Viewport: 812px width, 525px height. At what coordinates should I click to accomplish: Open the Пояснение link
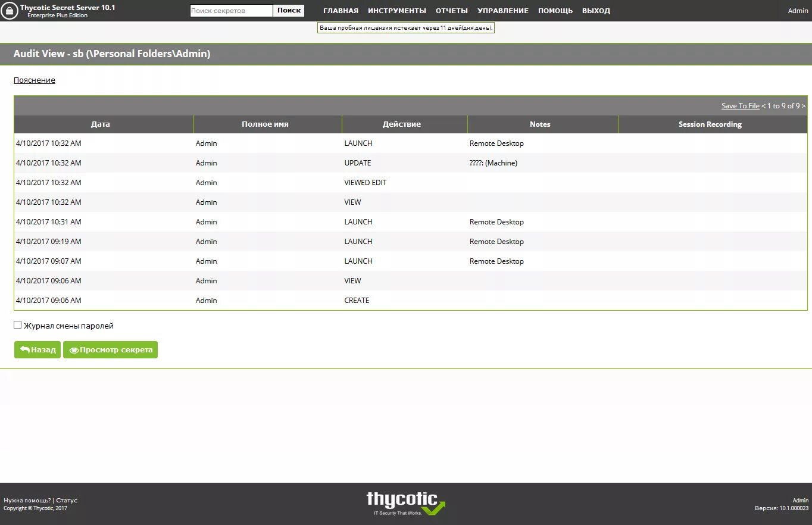point(35,80)
